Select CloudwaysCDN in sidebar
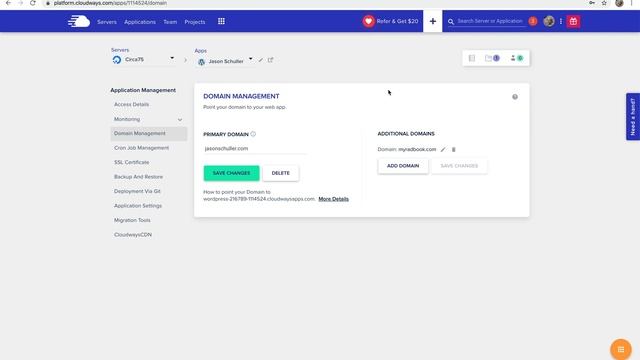 133,235
